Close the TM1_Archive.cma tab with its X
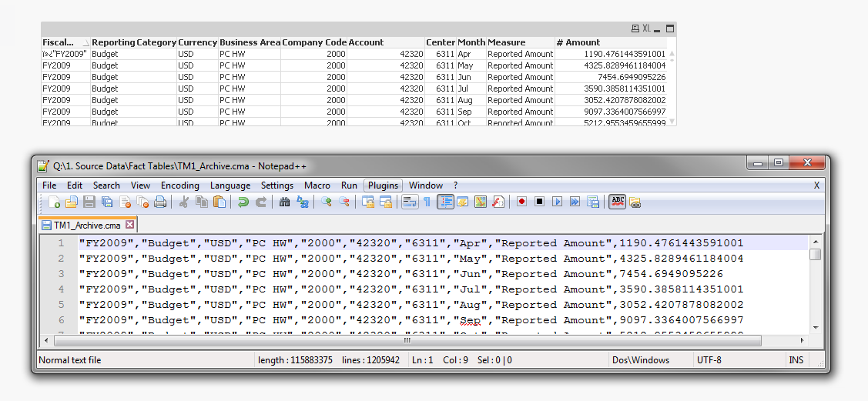 click(129, 225)
